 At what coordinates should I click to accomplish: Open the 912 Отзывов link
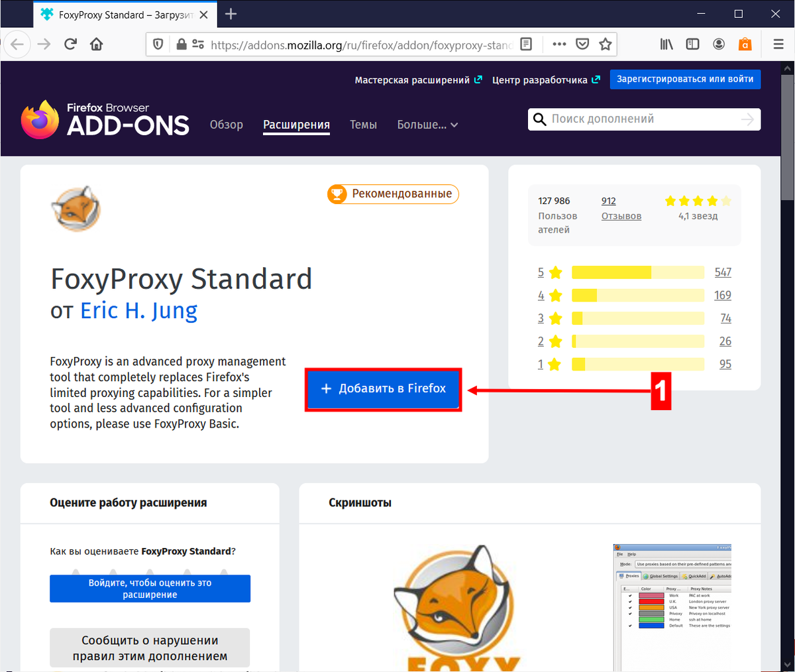pyautogui.click(x=621, y=216)
